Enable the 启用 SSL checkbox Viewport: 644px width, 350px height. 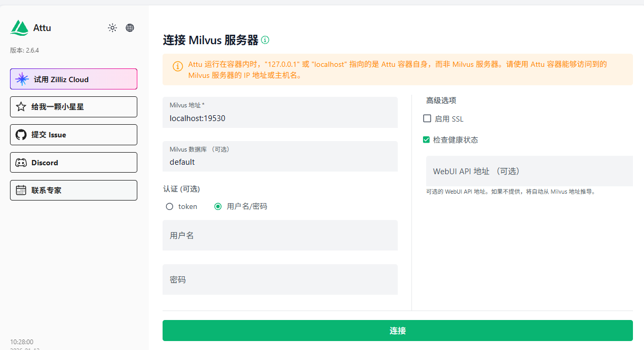click(x=427, y=119)
